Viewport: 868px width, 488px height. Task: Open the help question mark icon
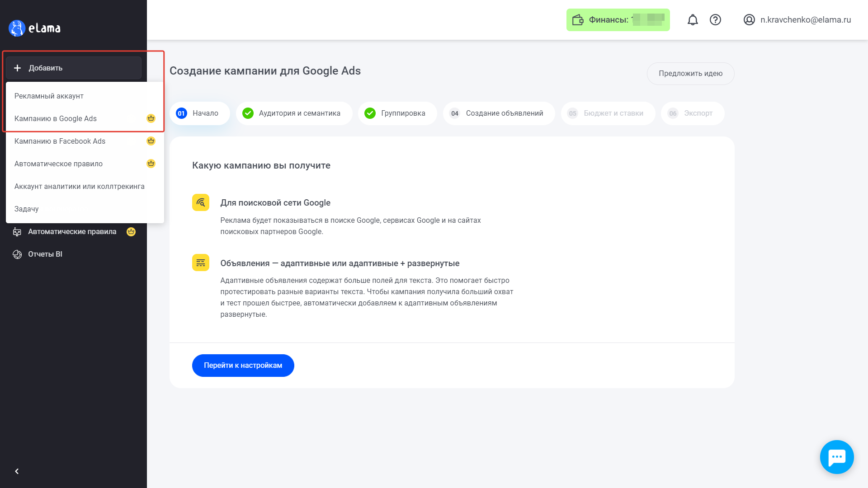tap(715, 20)
